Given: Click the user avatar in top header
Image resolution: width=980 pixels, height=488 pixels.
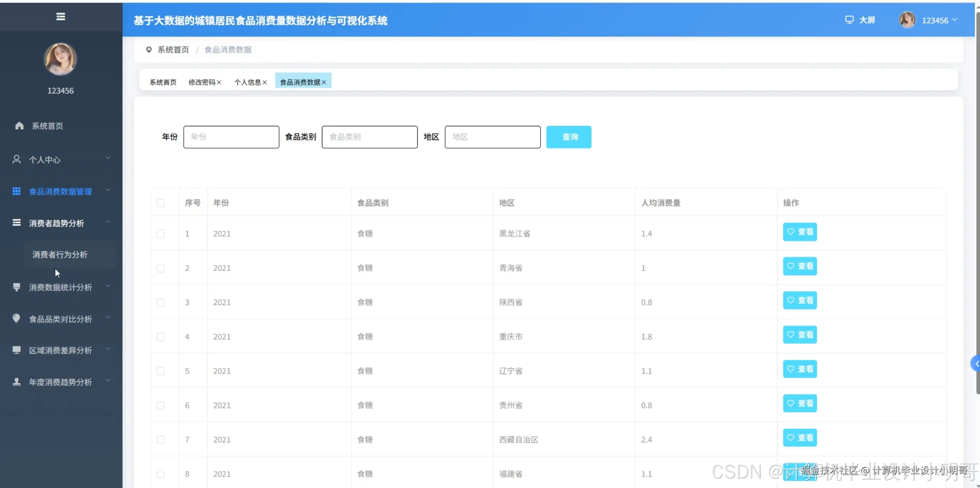Looking at the screenshot, I should pos(907,20).
